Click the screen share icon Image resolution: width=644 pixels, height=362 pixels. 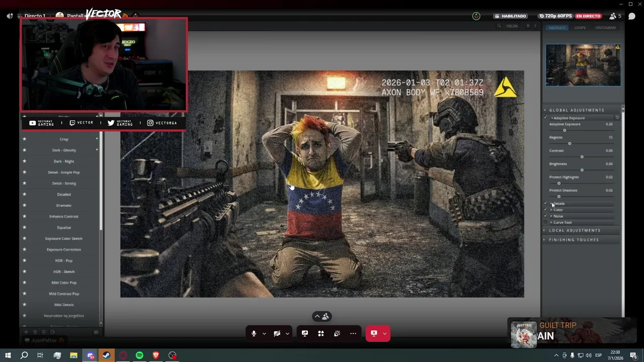point(304,333)
